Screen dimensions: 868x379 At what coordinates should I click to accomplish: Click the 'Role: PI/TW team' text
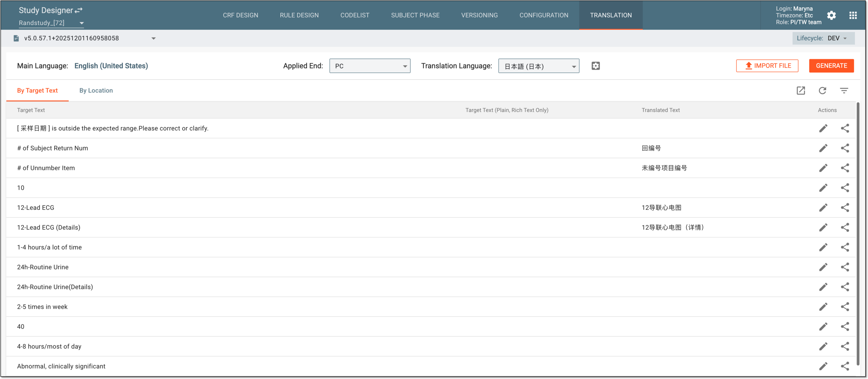coord(798,22)
